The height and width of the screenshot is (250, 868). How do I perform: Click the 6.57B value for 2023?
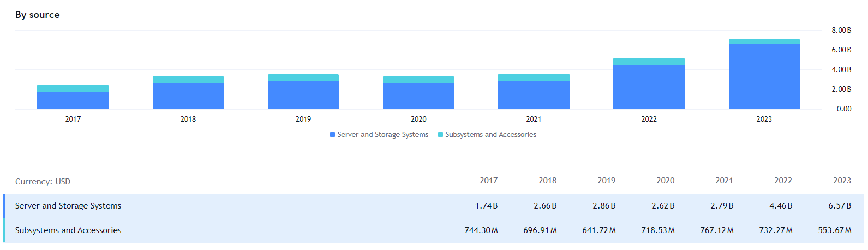pyautogui.click(x=840, y=206)
